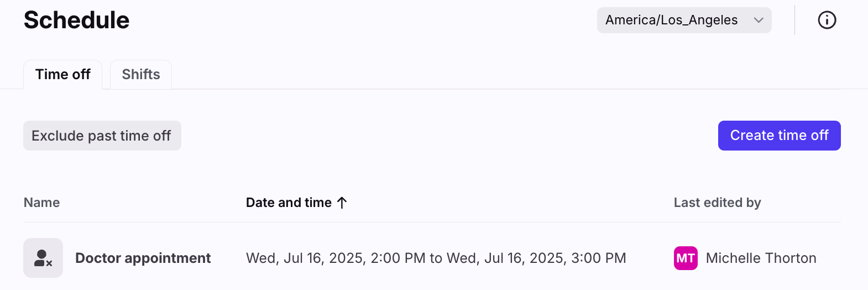This screenshot has width=868, height=290.
Task: Click the info circle icon
Action: 827,20
